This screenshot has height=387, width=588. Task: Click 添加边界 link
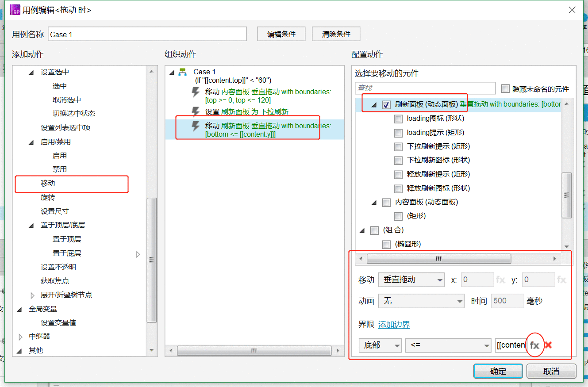394,325
